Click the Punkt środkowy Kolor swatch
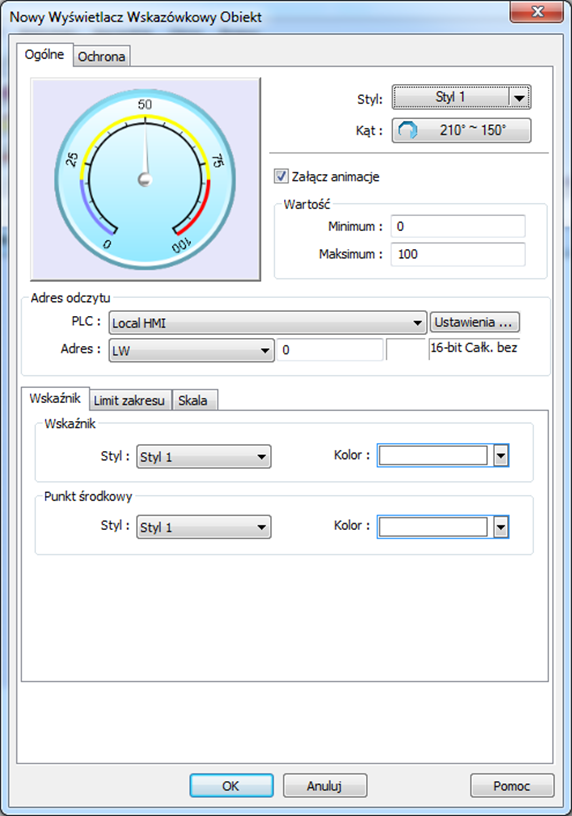Screen dimensions: 572x816 click(433, 527)
